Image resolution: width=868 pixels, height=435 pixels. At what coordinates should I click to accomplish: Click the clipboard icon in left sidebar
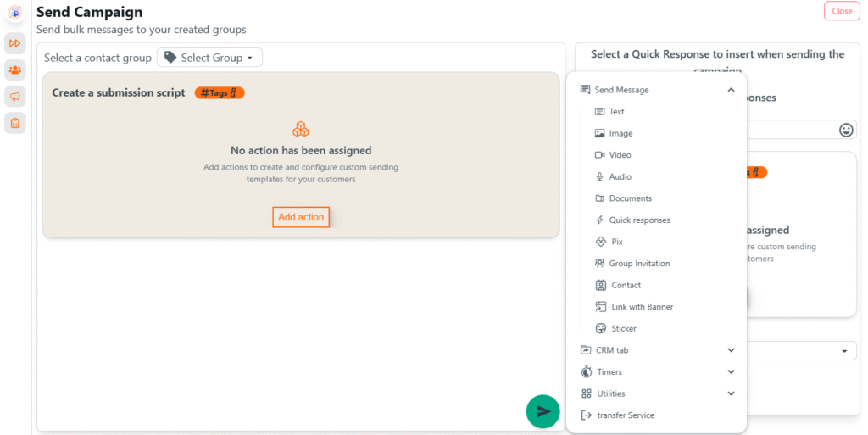coord(14,123)
